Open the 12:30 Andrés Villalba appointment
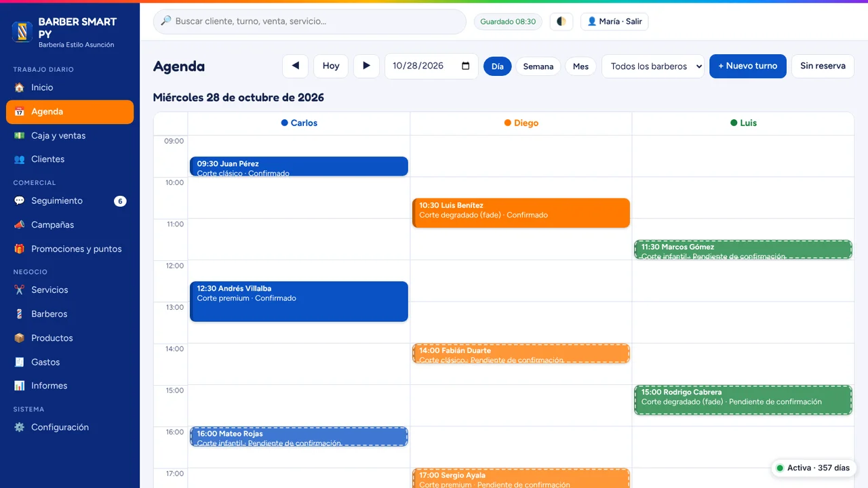 point(299,302)
